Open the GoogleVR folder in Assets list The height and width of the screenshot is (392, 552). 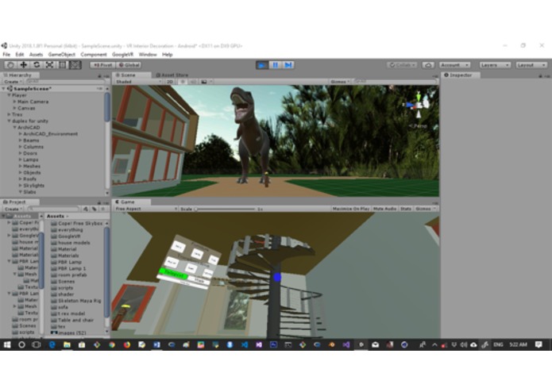pyautogui.click(x=69, y=236)
